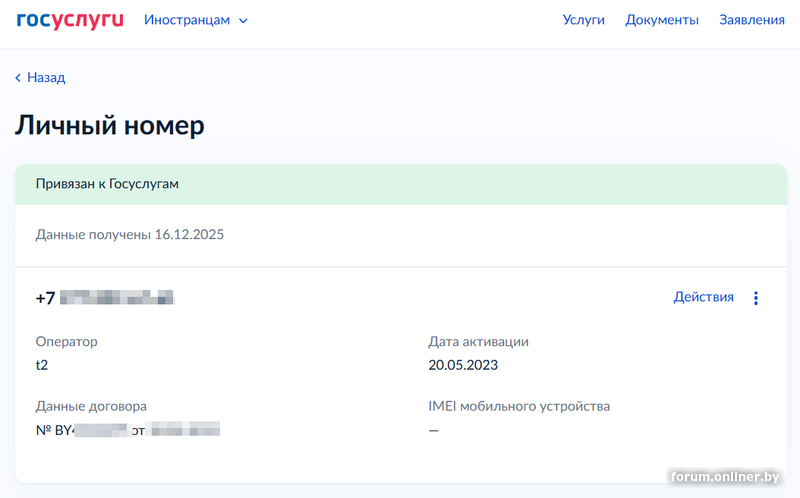The image size is (800, 498).
Task: Open the Услуги menu item
Action: pyautogui.click(x=583, y=20)
